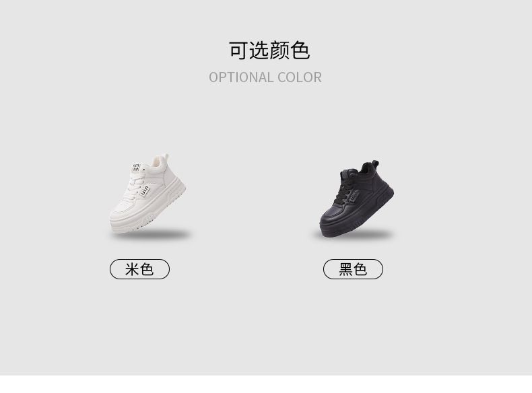Screen dimensions: 532x393
Task: Click the 可选颜色 heading text
Action: tap(269, 50)
